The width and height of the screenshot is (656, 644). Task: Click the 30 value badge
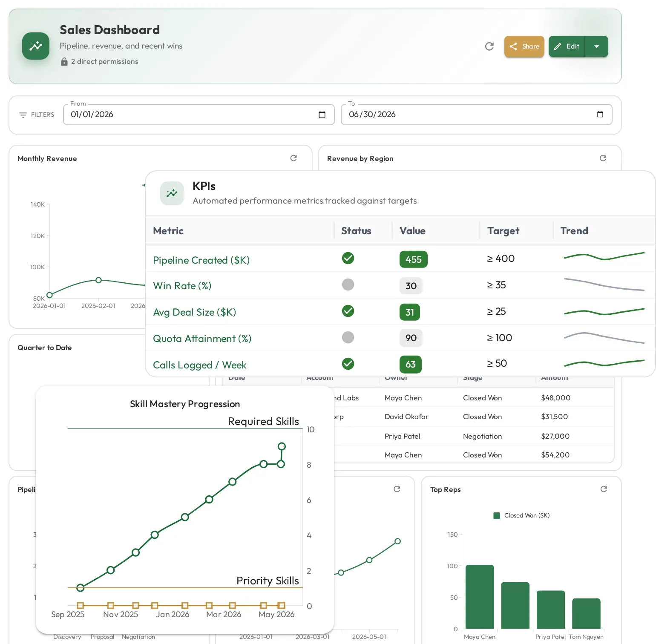[411, 286]
